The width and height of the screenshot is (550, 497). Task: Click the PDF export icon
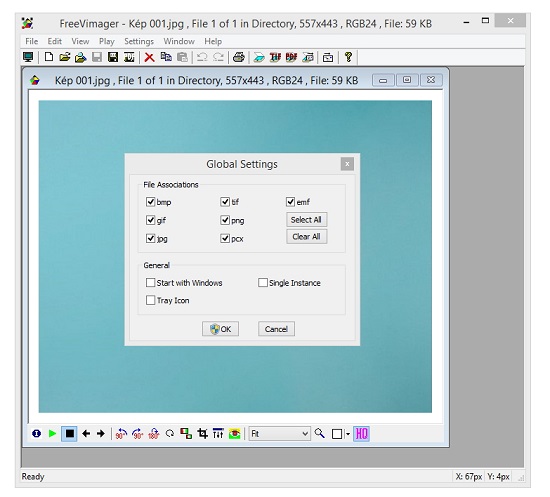pos(291,57)
